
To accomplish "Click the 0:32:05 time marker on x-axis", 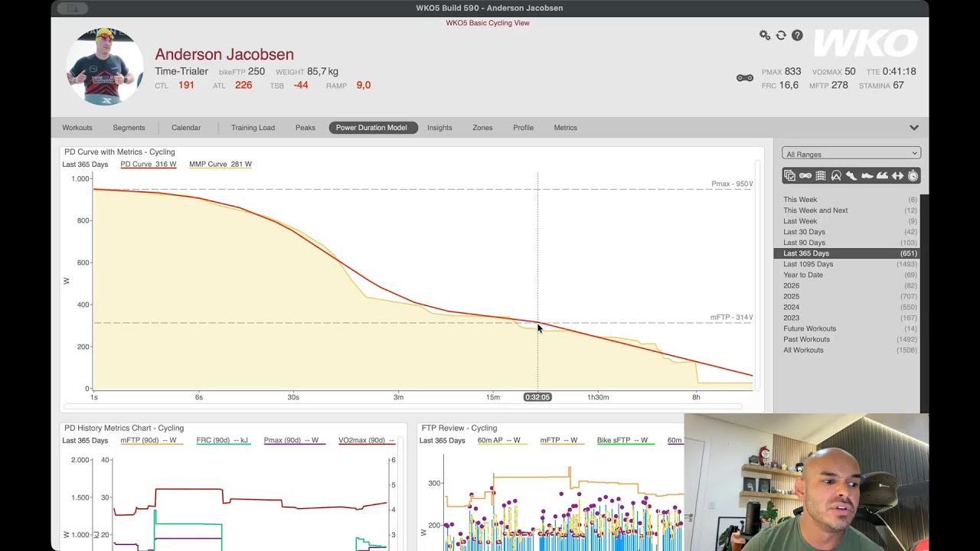I will 537,397.
